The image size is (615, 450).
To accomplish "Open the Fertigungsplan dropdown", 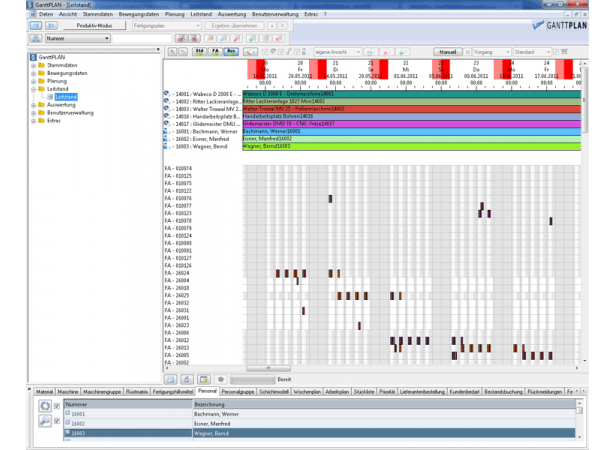I will coord(167,26).
